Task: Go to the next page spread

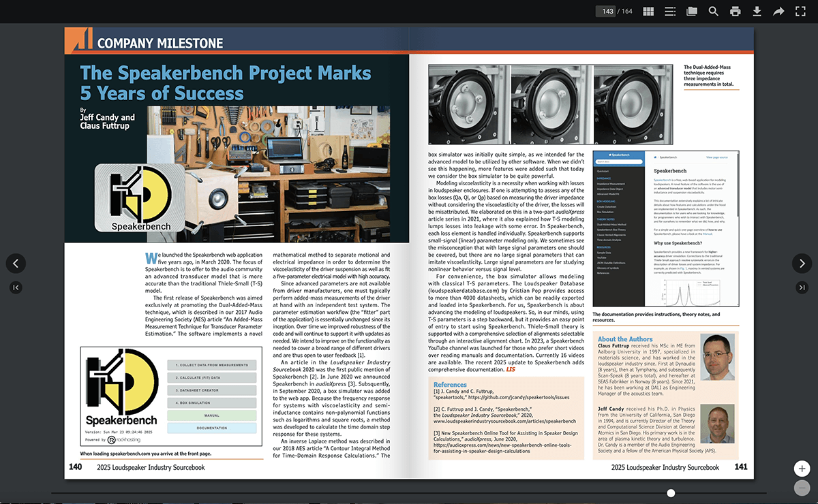Action: (x=802, y=264)
